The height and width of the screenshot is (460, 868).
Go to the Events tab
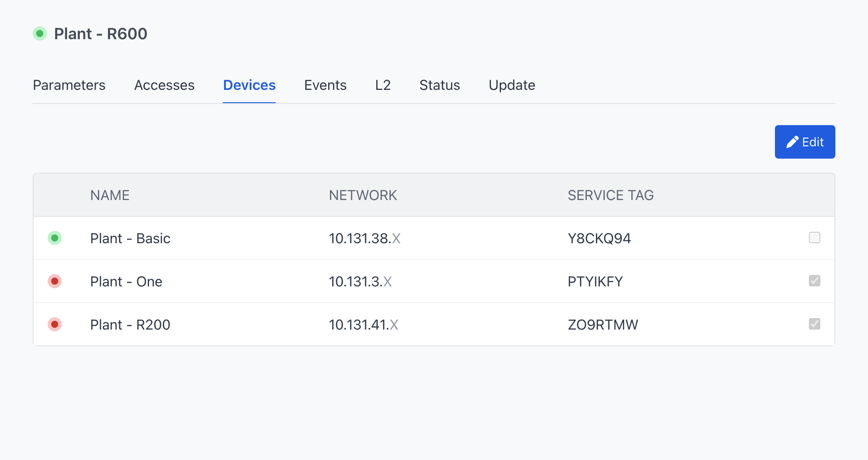point(325,85)
